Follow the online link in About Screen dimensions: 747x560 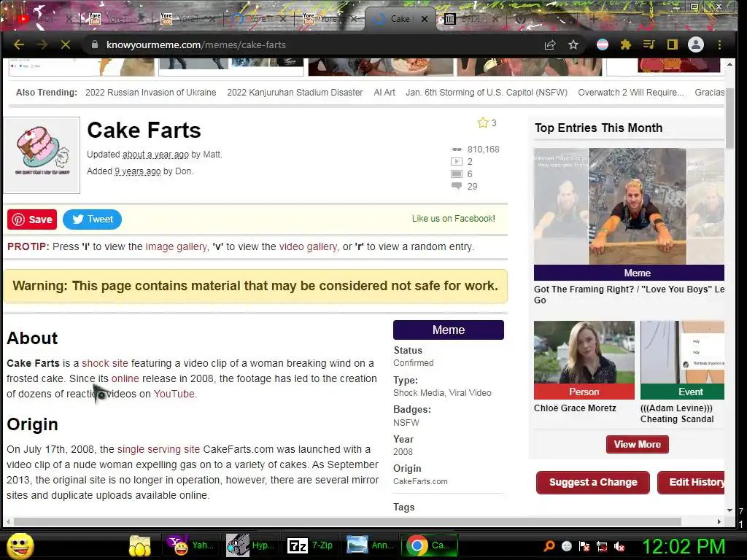pos(125,378)
